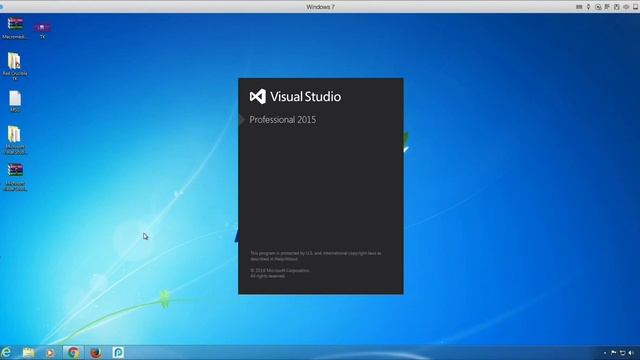Image resolution: width=640 pixels, height=360 pixels.
Task: Click the "Windows 7" VM window title
Action: (x=320, y=7)
